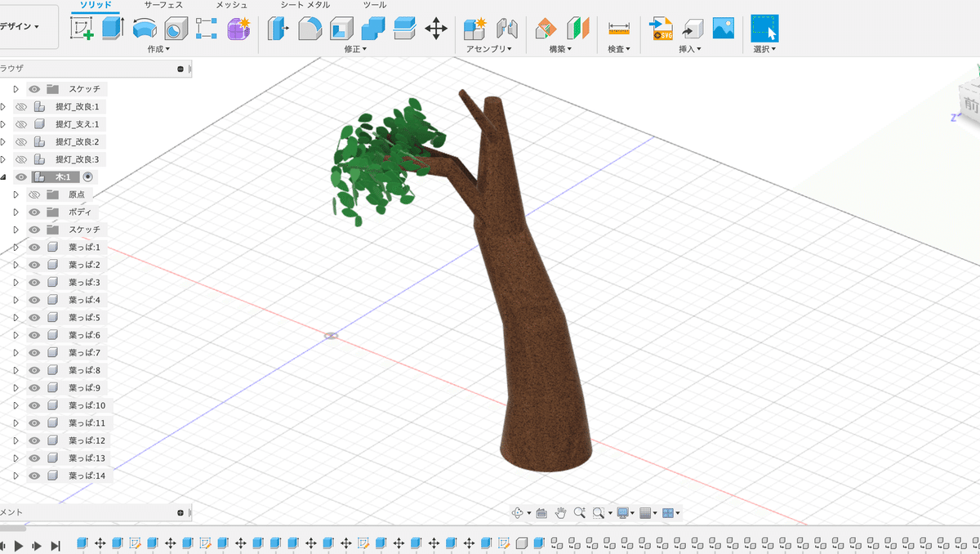
Task: Show the 原点 folder
Action: [34, 194]
